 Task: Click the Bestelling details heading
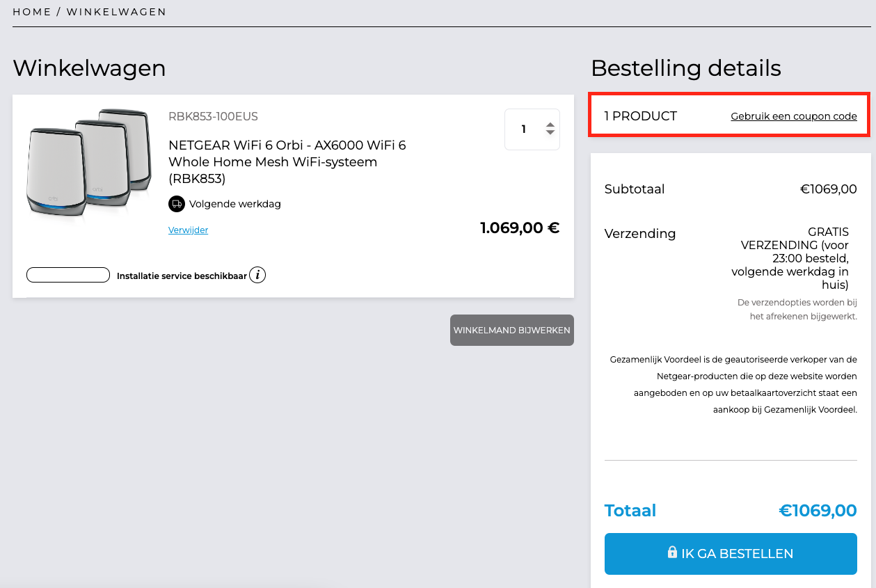click(x=686, y=68)
